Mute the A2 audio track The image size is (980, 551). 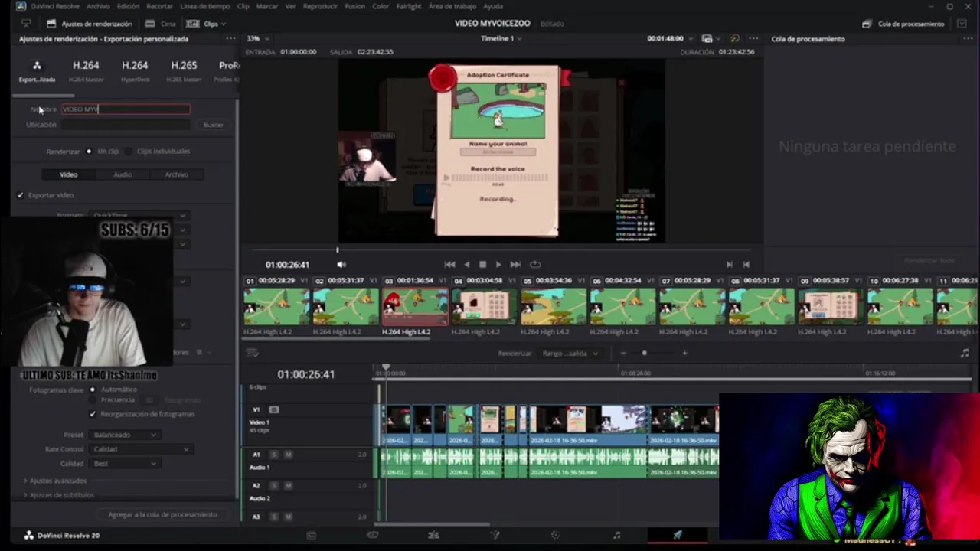point(288,486)
